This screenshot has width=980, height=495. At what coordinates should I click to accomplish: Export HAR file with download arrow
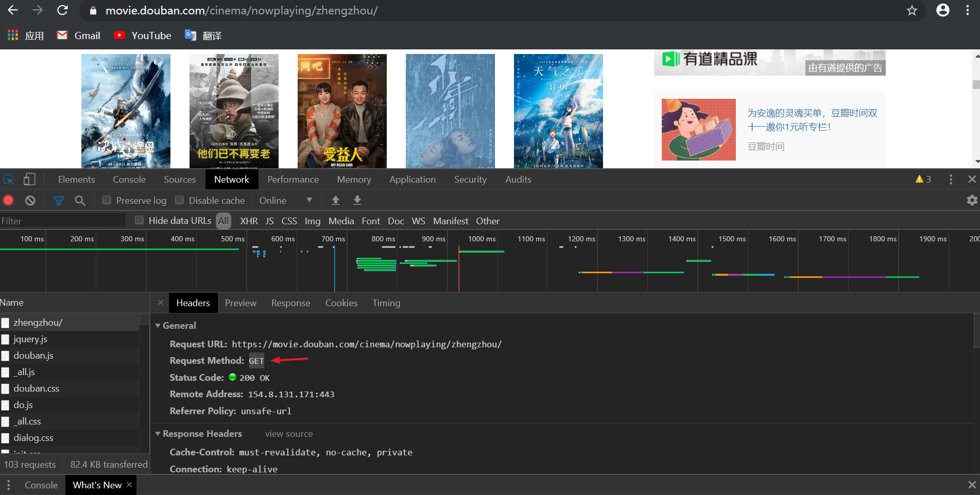[357, 200]
